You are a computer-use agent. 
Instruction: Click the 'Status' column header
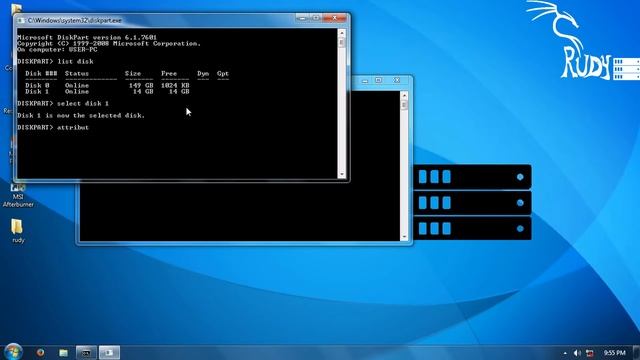tap(77, 73)
